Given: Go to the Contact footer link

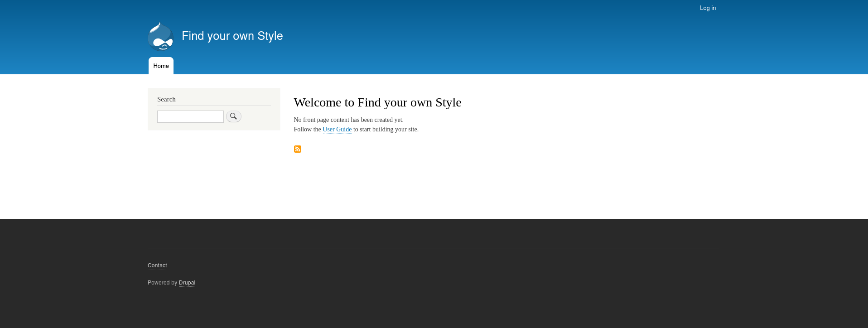Looking at the screenshot, I should click(x=157, y=265).
